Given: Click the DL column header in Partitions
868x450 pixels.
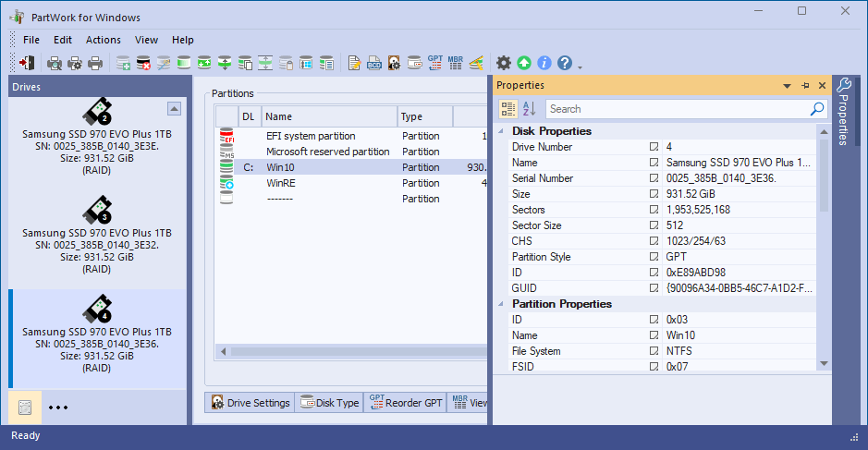Looking at the screenshot, I should tap(248, 116).
